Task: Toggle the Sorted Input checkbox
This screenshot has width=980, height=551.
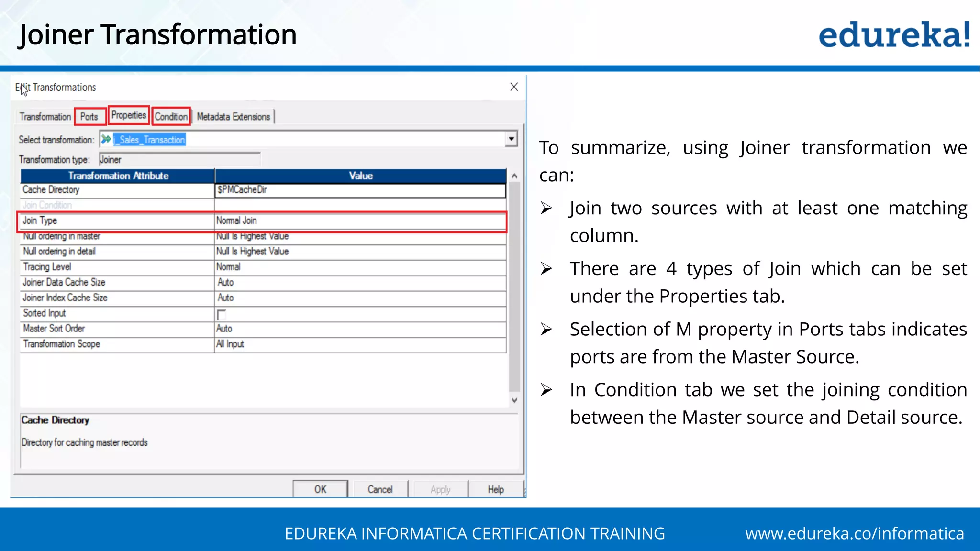Action: (221, 314)
